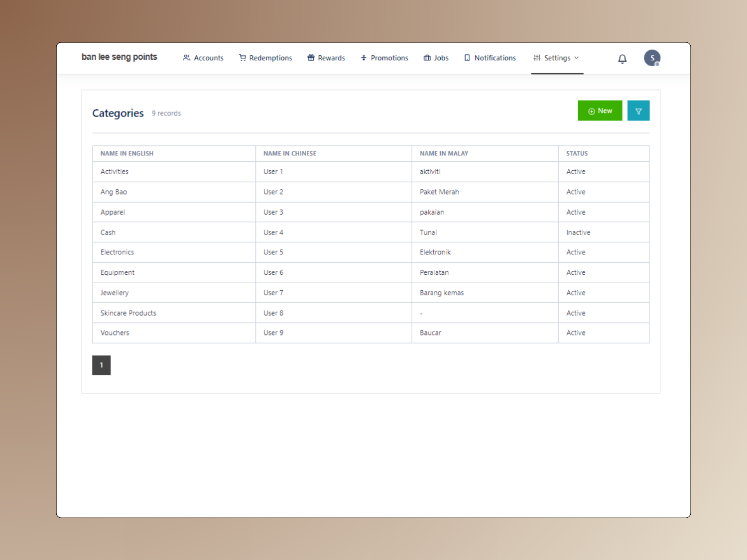Open the Activities category row

tap(115, 172)
